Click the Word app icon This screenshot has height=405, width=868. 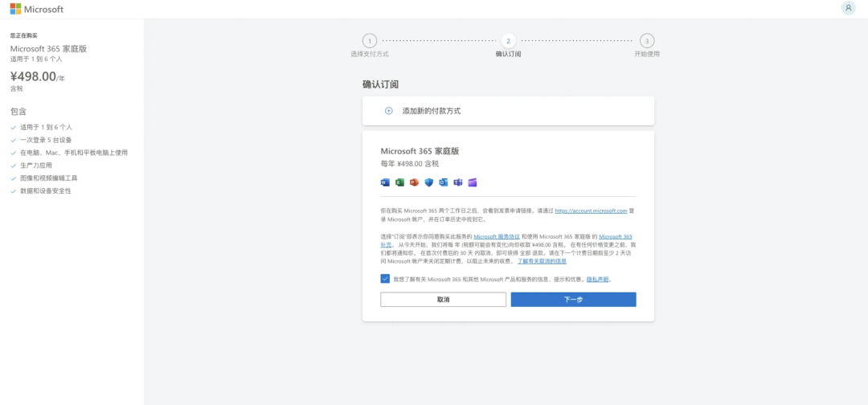[x=385, y=182]
